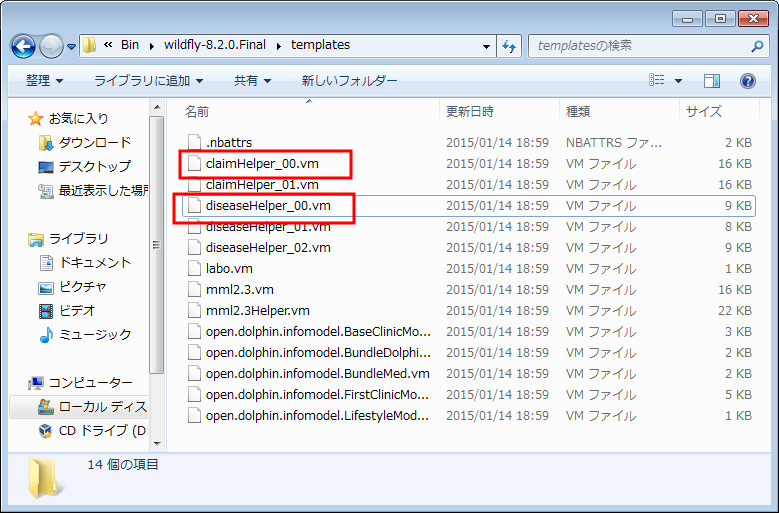Click the greyed Forward arrow button

(x=51, y=46)
